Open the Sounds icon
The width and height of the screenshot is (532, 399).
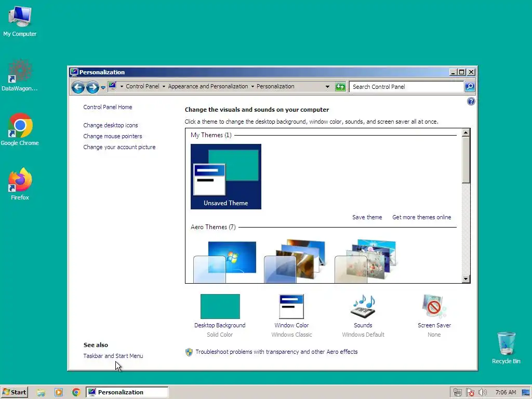pyautogui.click(x=363, y=307)
